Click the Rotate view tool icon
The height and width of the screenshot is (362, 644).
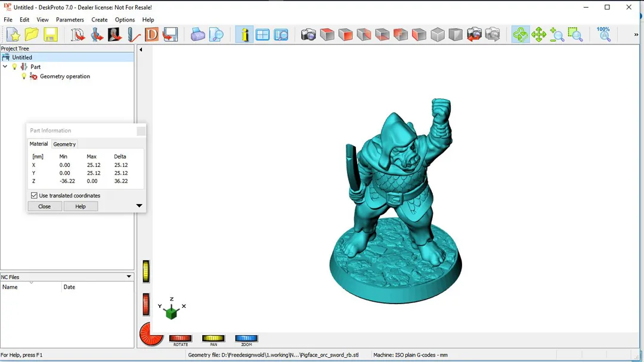click(x=521, y=35)
